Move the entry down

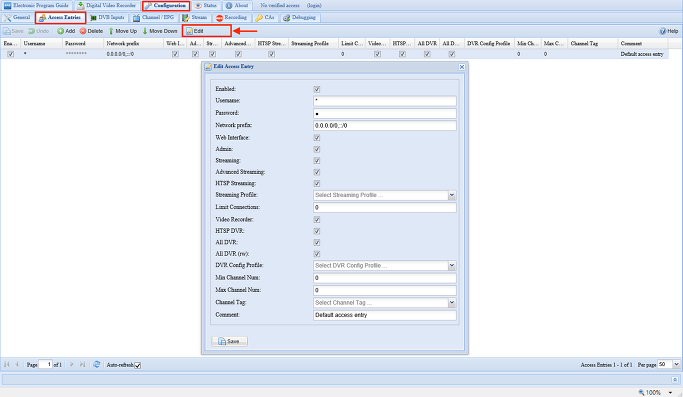point(160,31)
